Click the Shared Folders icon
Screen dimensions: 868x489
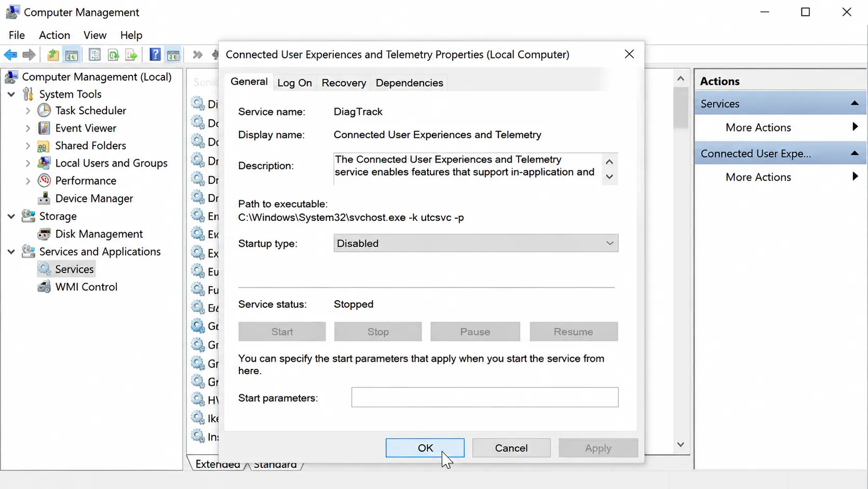44,146
